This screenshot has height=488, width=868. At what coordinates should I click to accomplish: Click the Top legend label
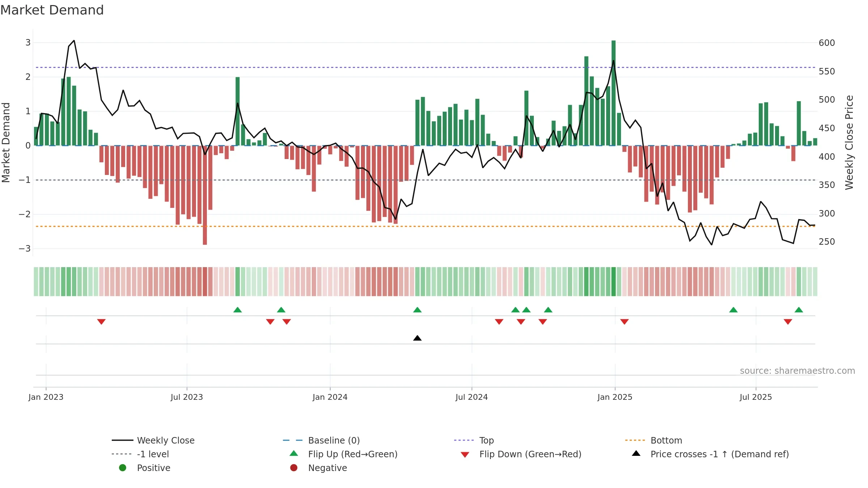click(x=486, y=440)
